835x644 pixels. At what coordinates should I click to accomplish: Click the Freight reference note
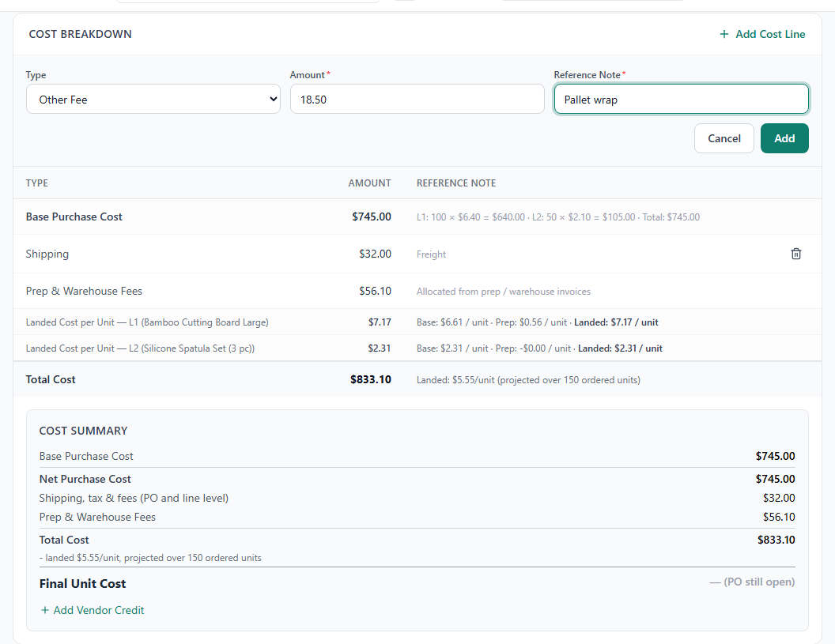coord(432,254)
